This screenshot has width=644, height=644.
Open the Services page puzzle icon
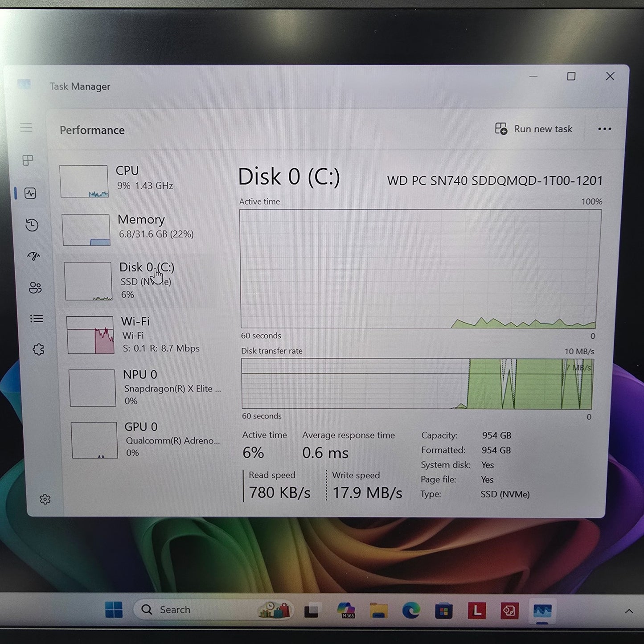click(x=38, y=350)
